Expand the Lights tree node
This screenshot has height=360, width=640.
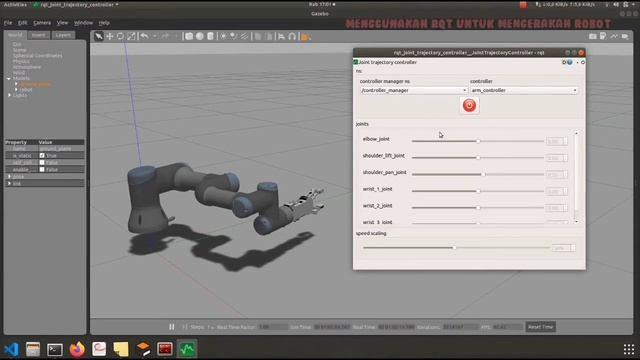tap(9, 95)
